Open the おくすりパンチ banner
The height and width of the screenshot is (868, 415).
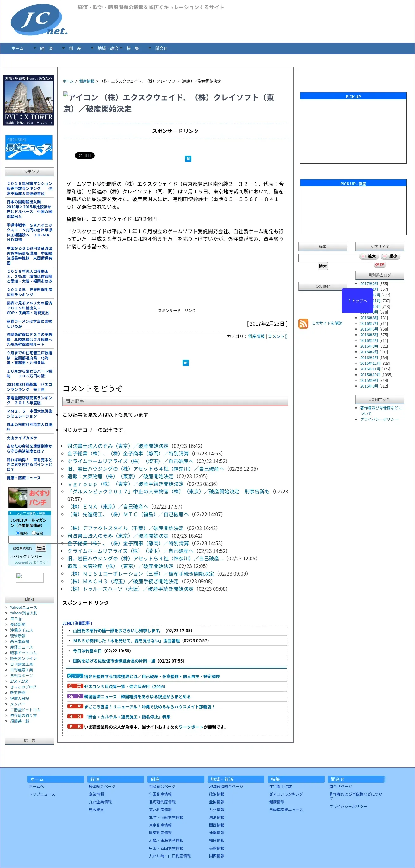point(29,497)
